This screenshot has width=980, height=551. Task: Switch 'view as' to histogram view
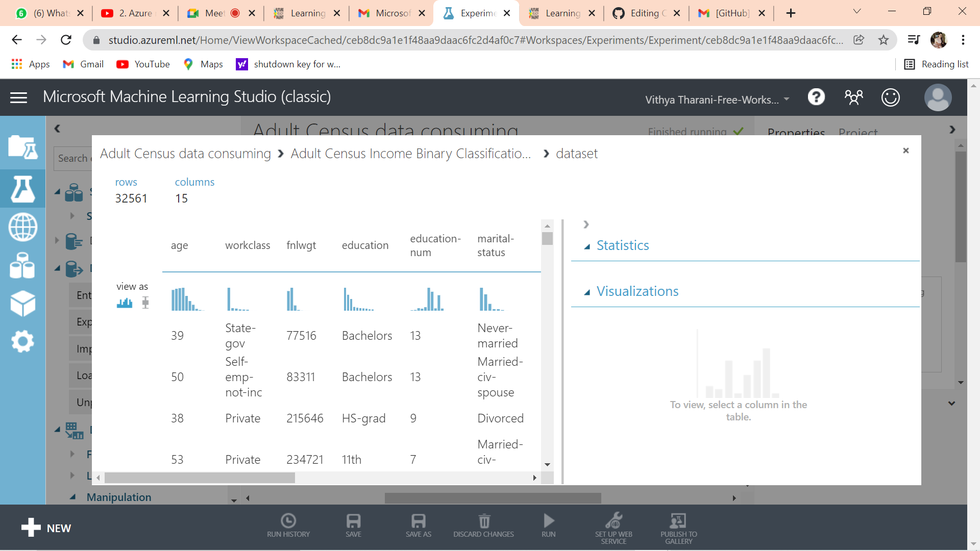124,302
